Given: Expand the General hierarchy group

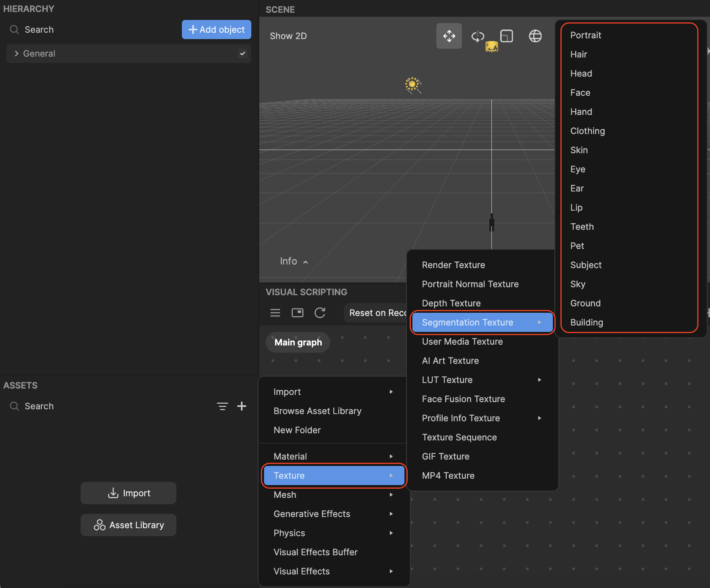Looking at the screenshot, I should click(x=16, y=53).
